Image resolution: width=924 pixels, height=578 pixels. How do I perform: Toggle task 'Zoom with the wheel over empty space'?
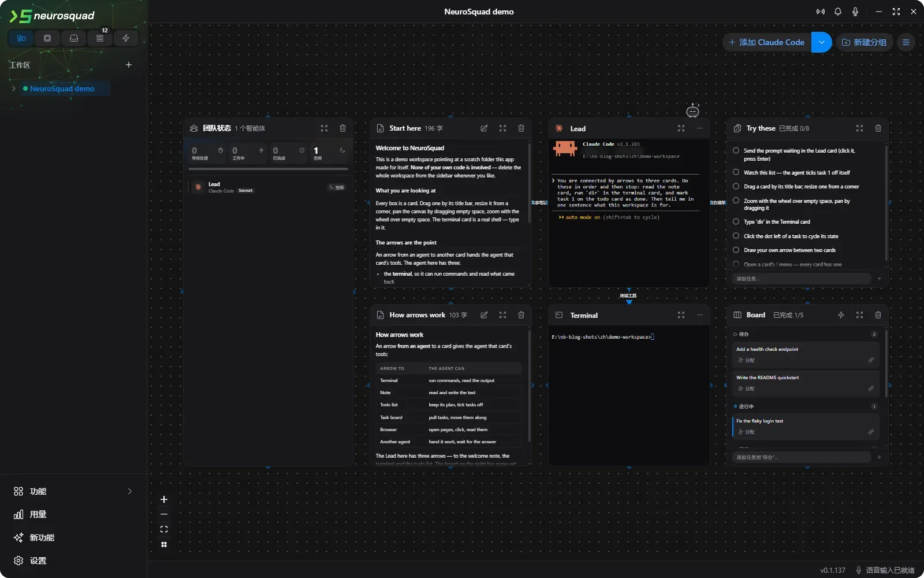(736, 201)
